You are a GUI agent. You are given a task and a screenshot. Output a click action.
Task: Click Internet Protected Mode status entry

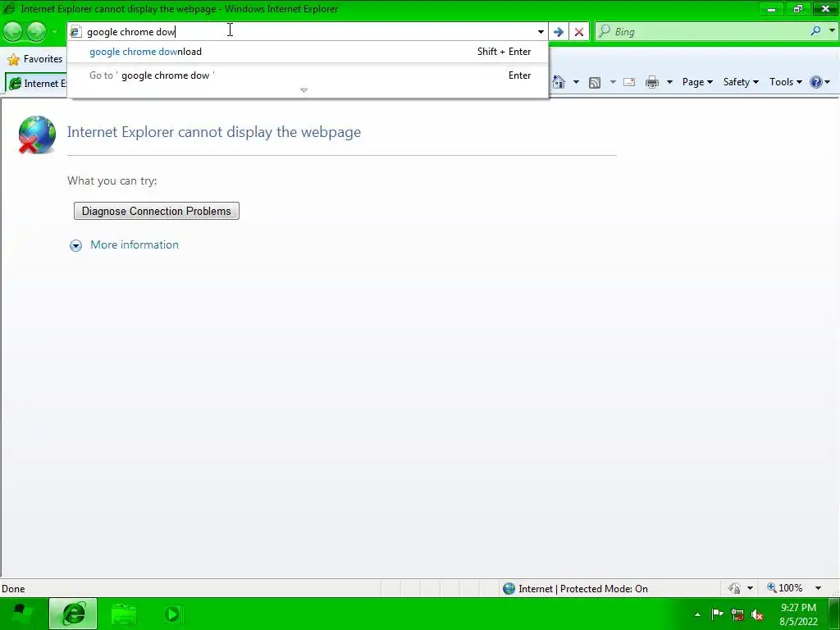[575, 589]
